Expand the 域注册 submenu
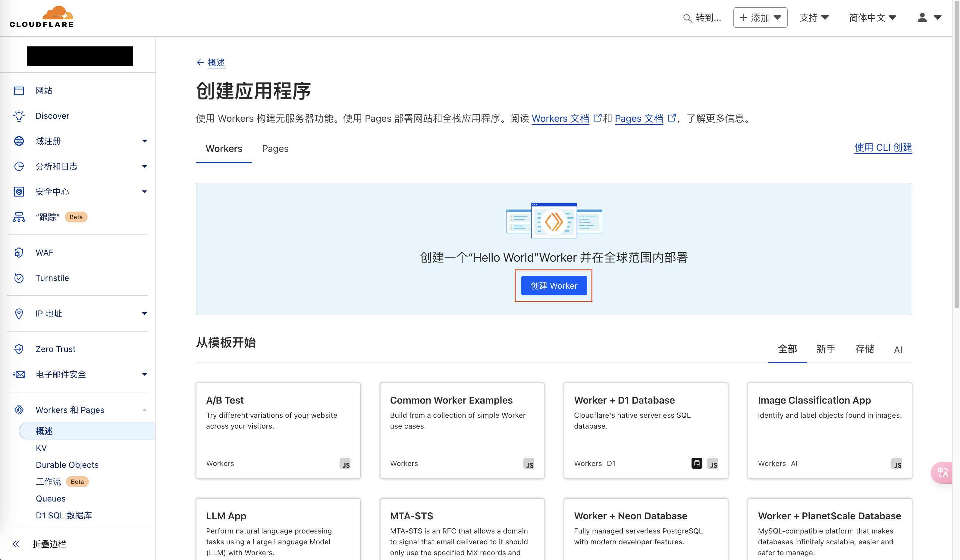Image resolution: width=960 pixels, height=560 pixels. [x=144, y=141]
